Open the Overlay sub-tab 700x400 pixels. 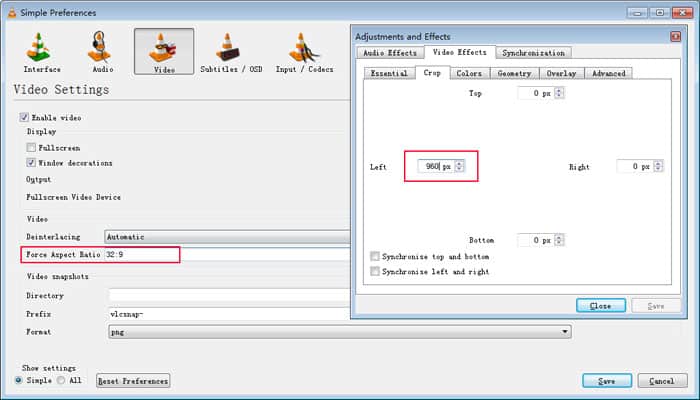coord(562,73)
